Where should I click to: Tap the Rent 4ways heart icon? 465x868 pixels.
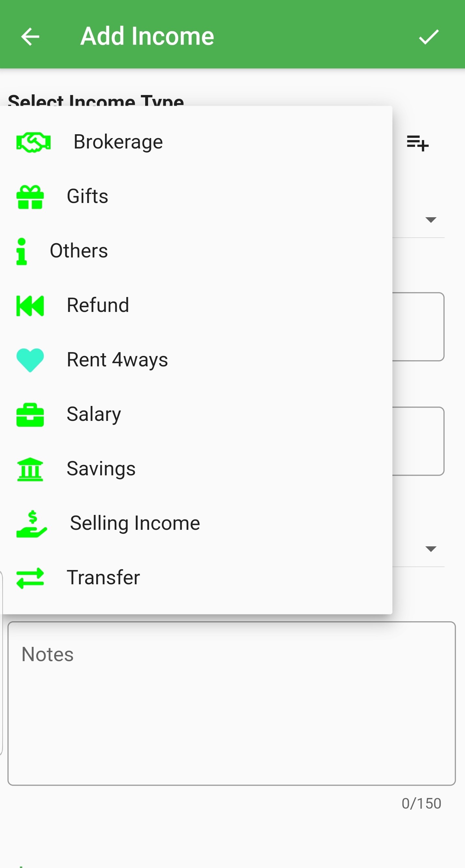pyautogui.click(x=30, y=360)
